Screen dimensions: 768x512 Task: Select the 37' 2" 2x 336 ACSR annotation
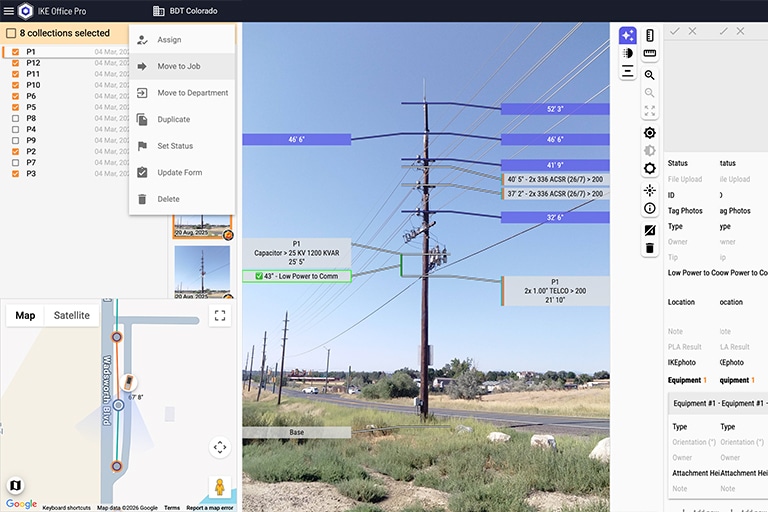(555, 194)
